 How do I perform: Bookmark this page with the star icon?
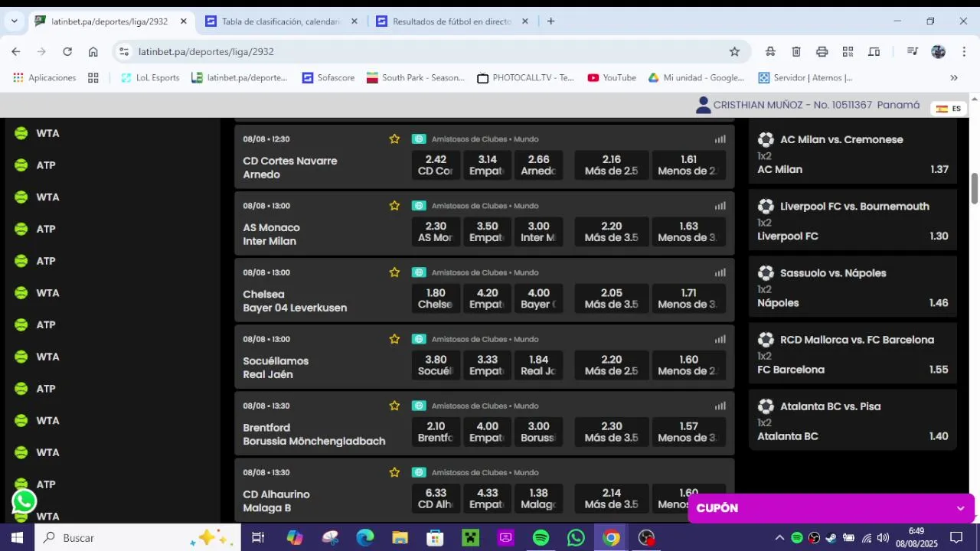click(734, 51)
